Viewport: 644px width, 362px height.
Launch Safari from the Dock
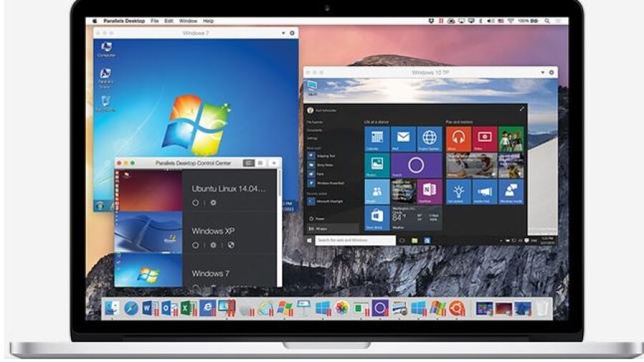131,308
